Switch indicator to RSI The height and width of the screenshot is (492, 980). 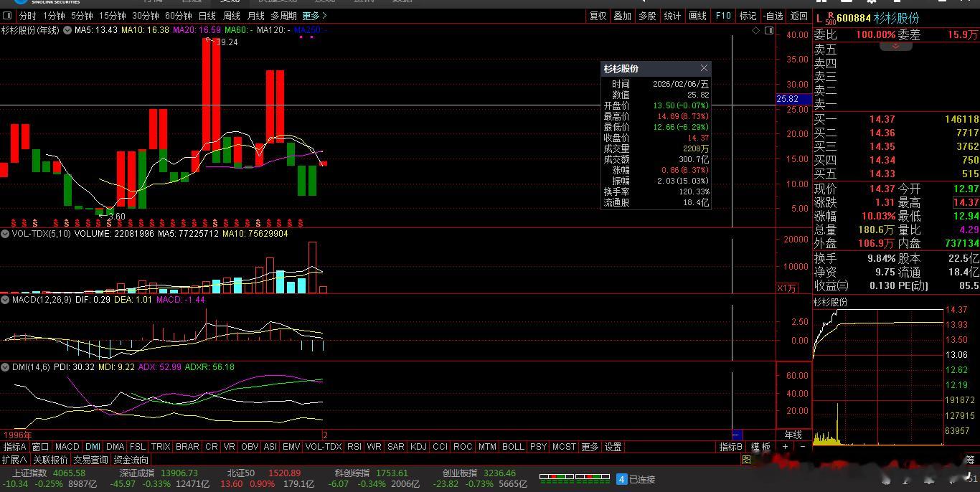coord(354,447)
